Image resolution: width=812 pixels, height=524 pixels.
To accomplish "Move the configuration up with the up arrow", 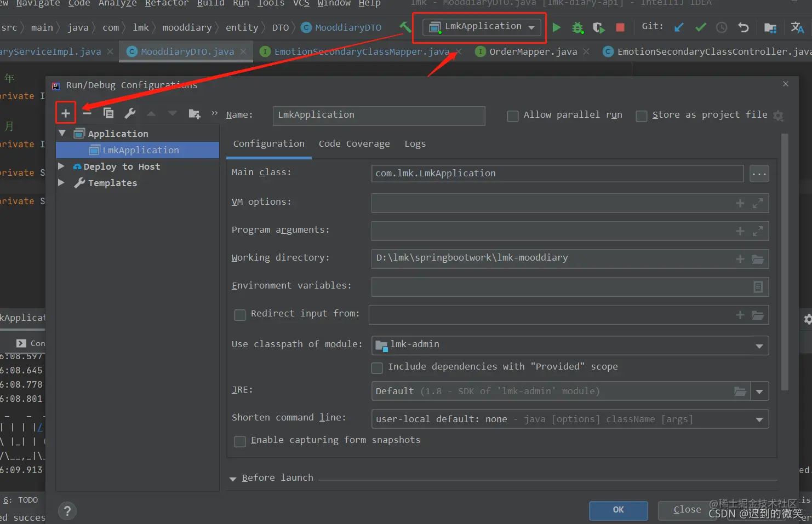I will click(x=151, y=113).
